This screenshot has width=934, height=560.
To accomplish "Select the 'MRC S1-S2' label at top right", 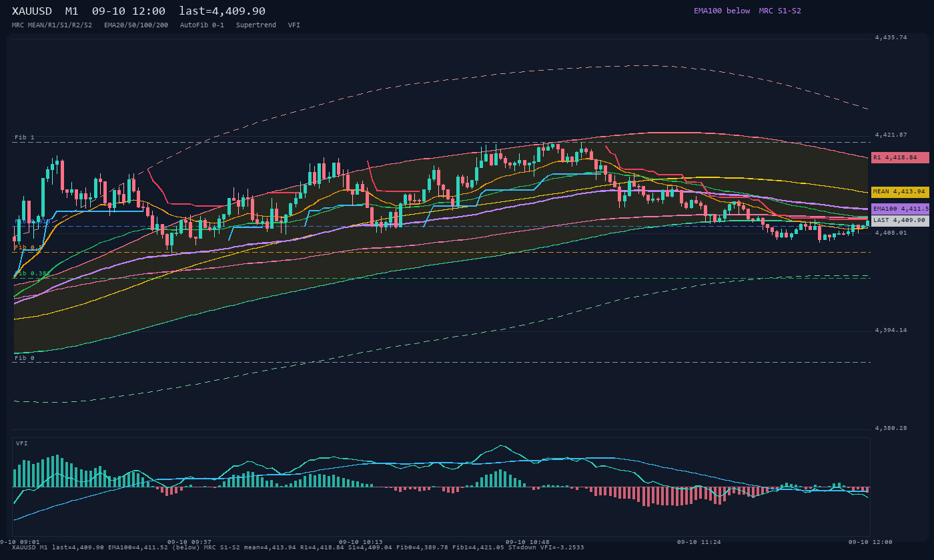I will pos(780,11).
